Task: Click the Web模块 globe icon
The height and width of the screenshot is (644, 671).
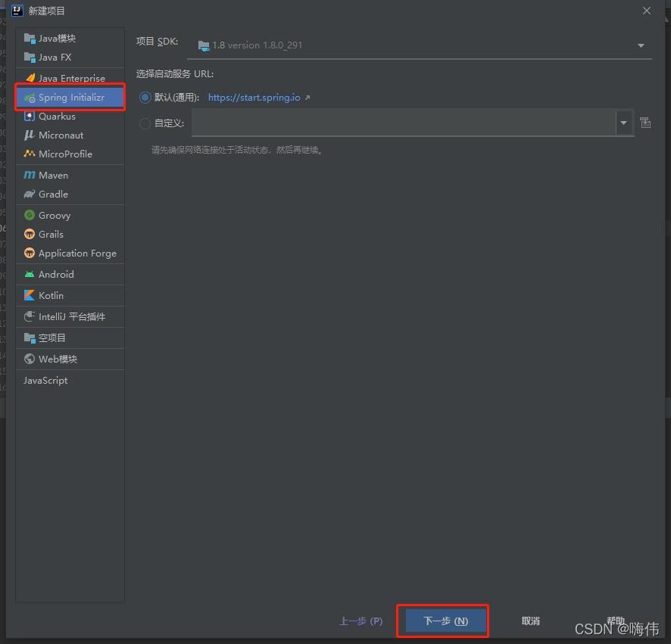Action: pyautogui.click(x=30, y=359)
